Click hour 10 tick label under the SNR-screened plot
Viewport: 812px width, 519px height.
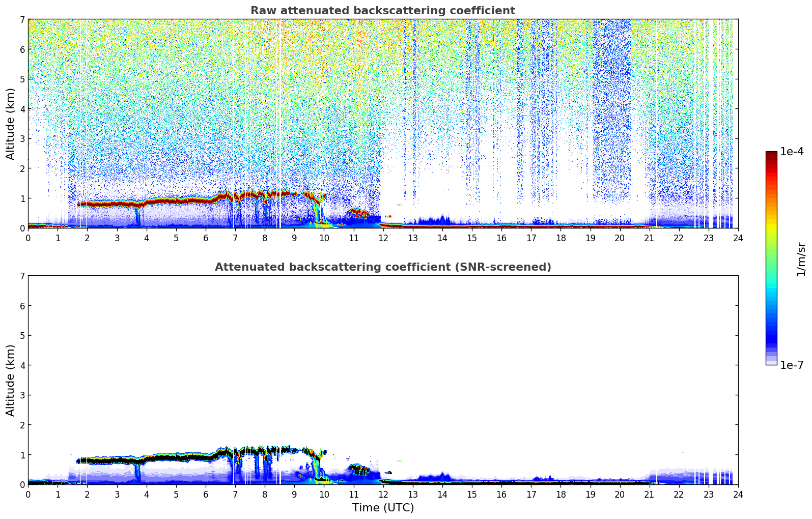(x=324, y=494)
